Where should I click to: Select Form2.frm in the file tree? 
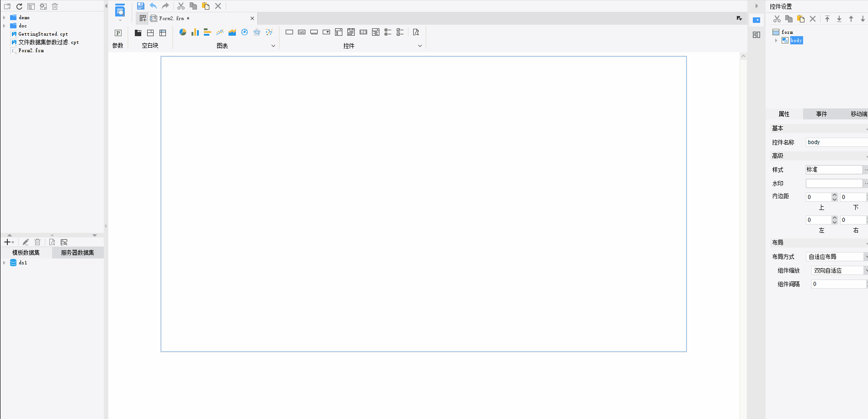pyautogui.click(x=31, y=50)
